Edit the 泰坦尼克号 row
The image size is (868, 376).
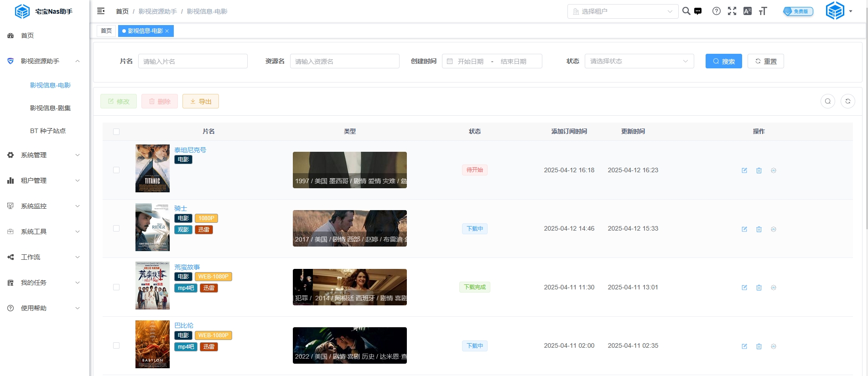click(744, 170)
